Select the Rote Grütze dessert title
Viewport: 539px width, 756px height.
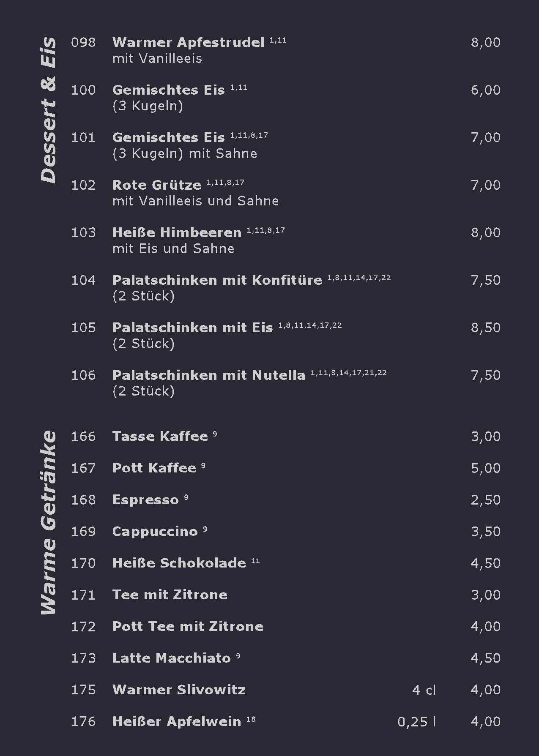click(157, 185)
